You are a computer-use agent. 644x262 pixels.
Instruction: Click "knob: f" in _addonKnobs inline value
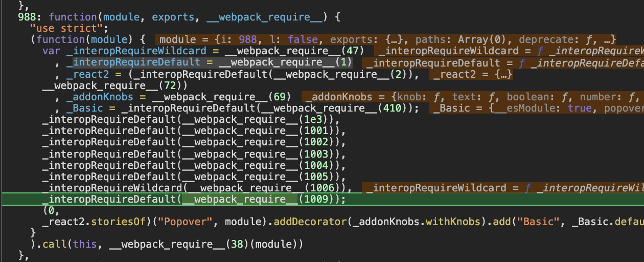click(419, 97)
